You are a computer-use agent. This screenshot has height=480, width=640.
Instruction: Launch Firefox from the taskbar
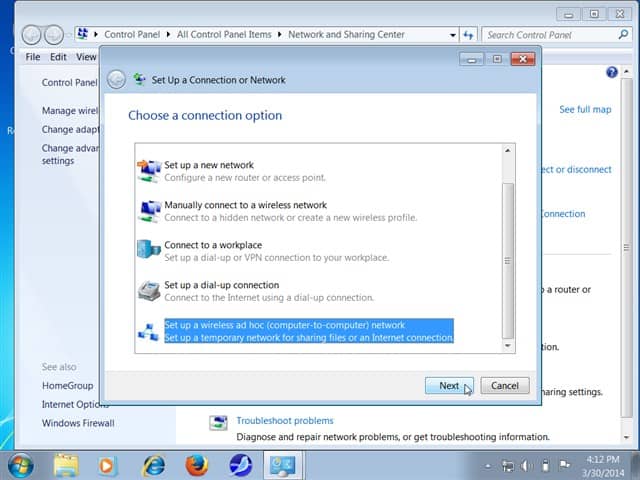pos(198,465)
